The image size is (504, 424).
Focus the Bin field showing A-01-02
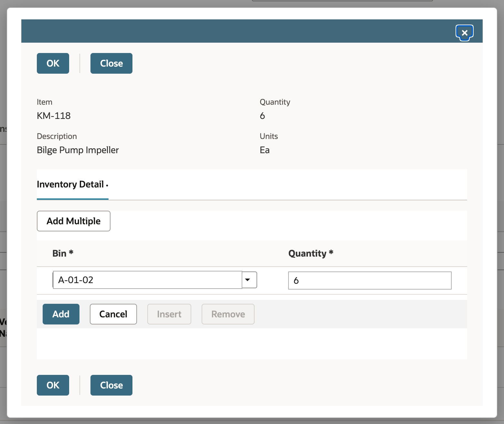147,280
